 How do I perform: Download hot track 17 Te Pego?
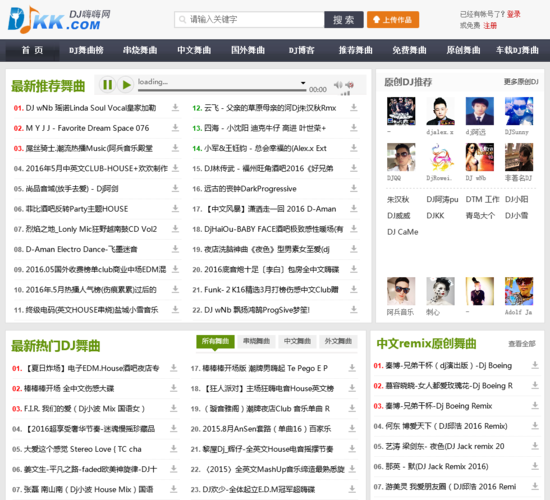coord(352,368)
